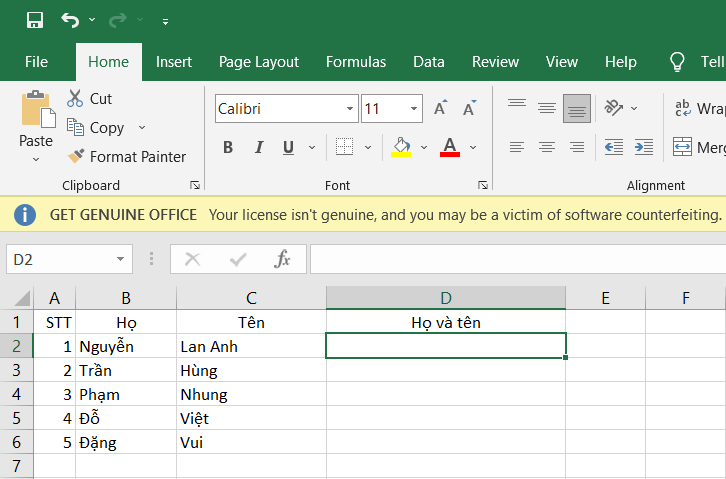Click the Paste clipboard icon
The image size is (726, 479).
pos(38,109)
